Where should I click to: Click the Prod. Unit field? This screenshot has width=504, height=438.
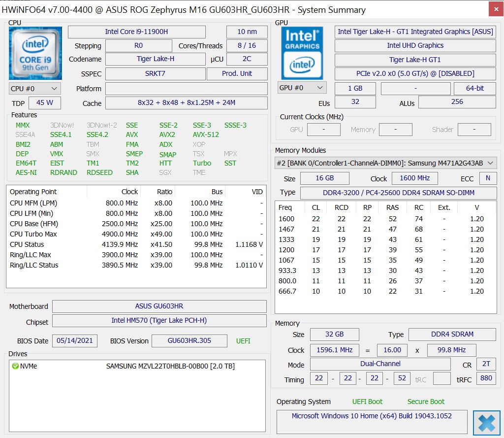pos(237,74)
